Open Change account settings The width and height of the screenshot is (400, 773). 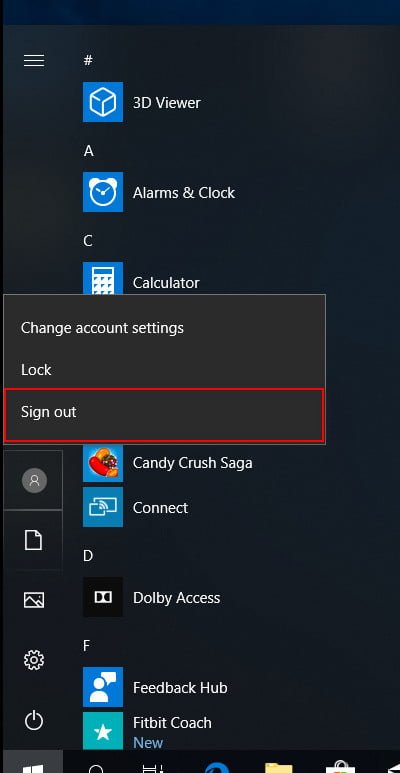[164, 328]
